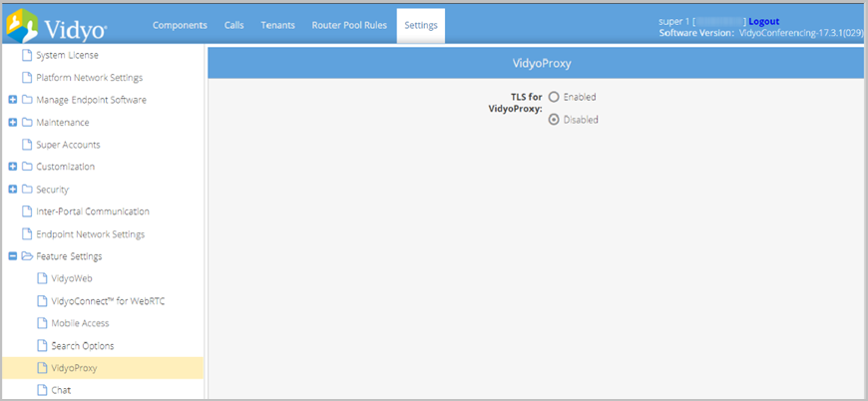The image size is (868, 401).
Task: Click the Super Accounts document icon
Action: coord(27,145)
